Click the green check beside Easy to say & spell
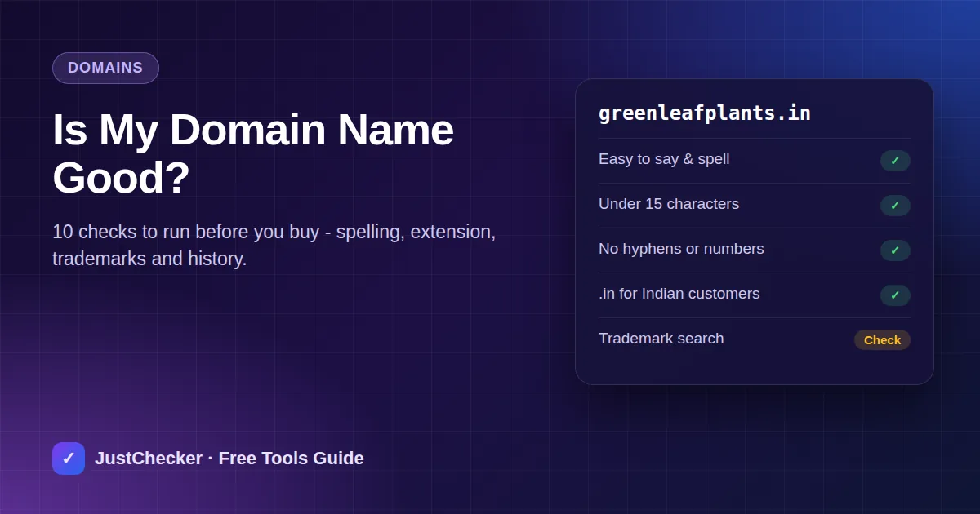Viewport: 980px width, 514px height. [895, 161]
